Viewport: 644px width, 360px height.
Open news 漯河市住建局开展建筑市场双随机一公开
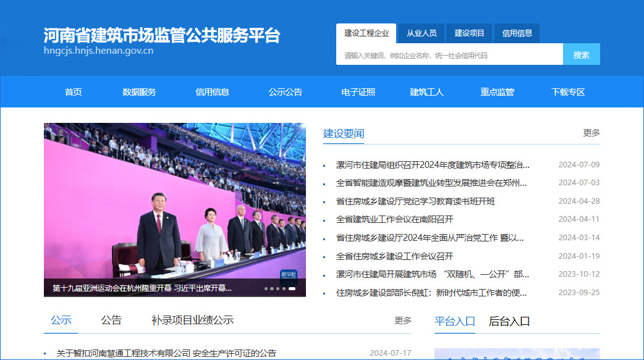click(x=433, y=274)
